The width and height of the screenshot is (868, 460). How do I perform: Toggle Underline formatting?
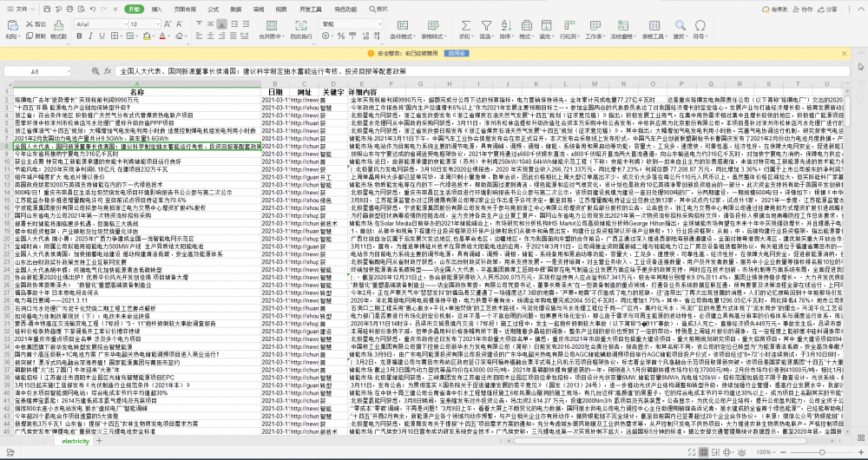click(x=102, y=36)
